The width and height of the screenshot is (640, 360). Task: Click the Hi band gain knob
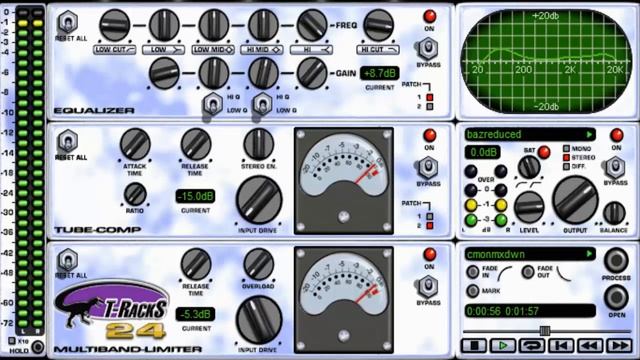pyautogui.click(x=312, y=73)
